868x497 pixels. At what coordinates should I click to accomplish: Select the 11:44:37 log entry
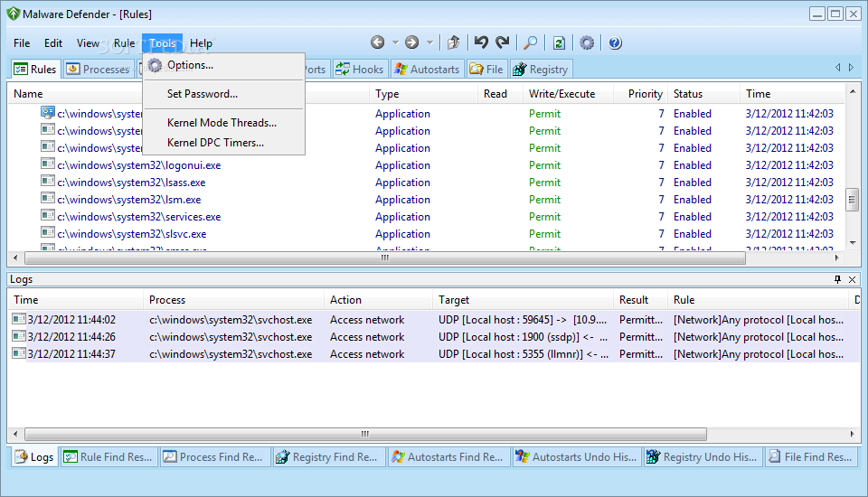tap(434, 354)
